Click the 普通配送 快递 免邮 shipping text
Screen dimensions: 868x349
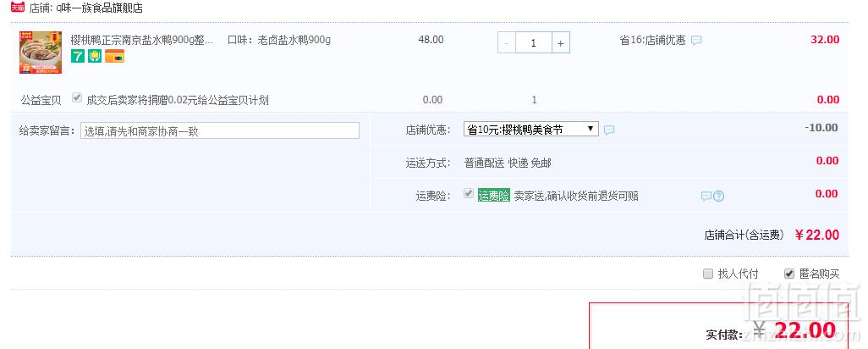point(508,163)
